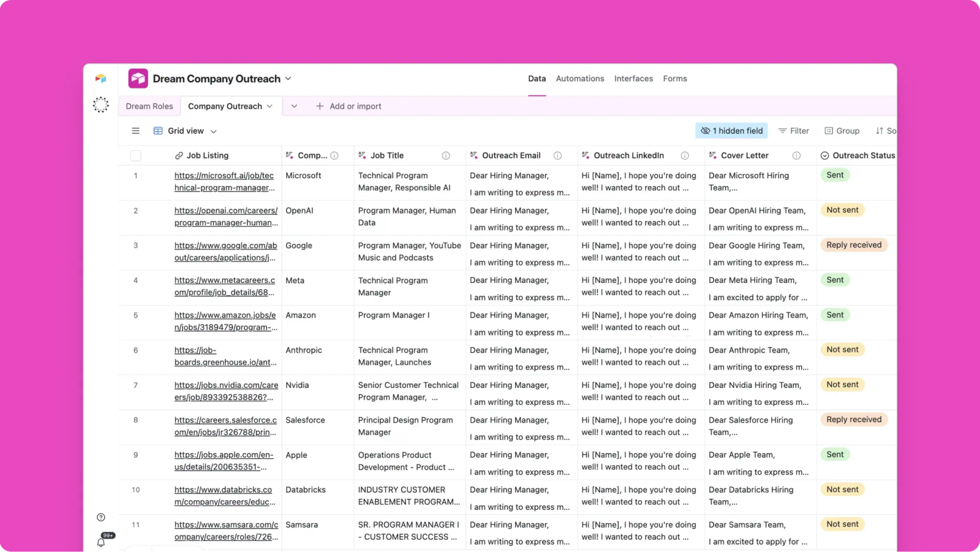Select 'Program Manager, Human Data' cell

pyautogui.click(x=410, y=217)
